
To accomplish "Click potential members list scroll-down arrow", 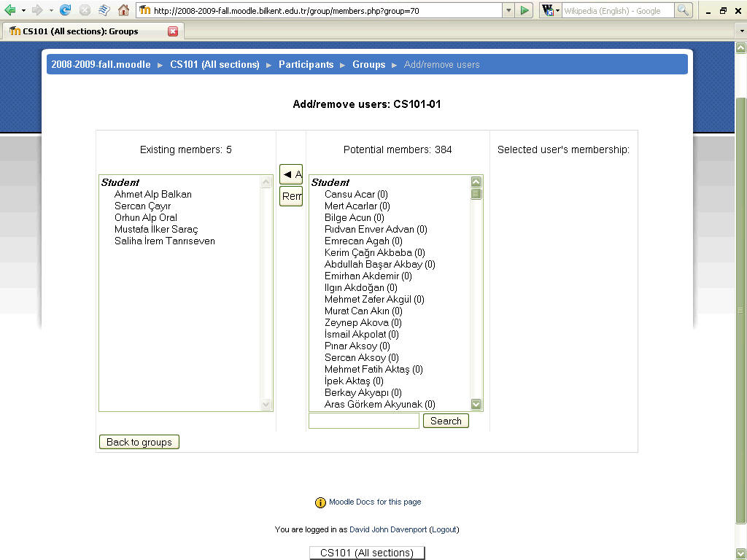I will pyautogui.click(x=476, y=404).
